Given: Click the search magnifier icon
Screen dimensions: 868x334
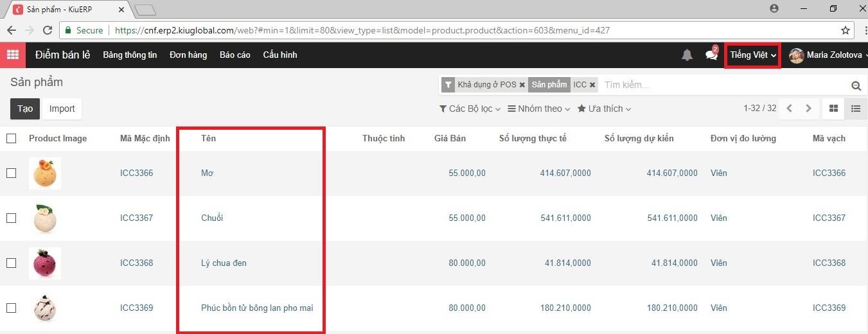Looking at the screenshot, I should click(856, 85).
